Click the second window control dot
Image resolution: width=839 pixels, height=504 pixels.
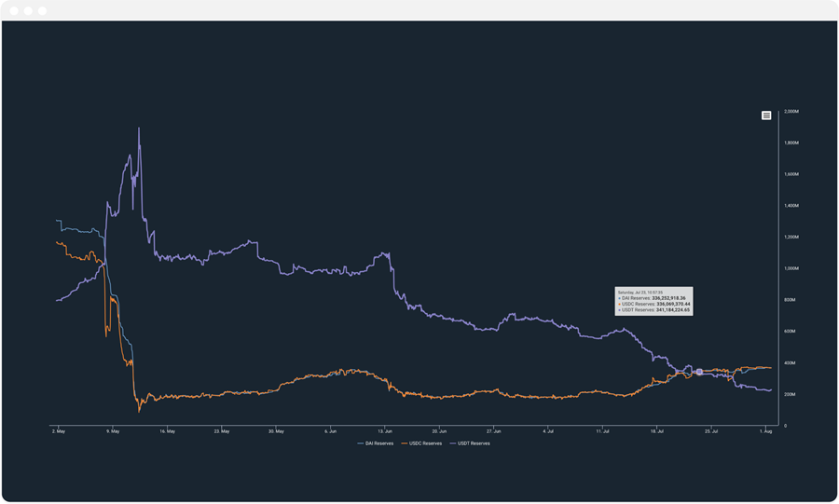coord(28,10)
